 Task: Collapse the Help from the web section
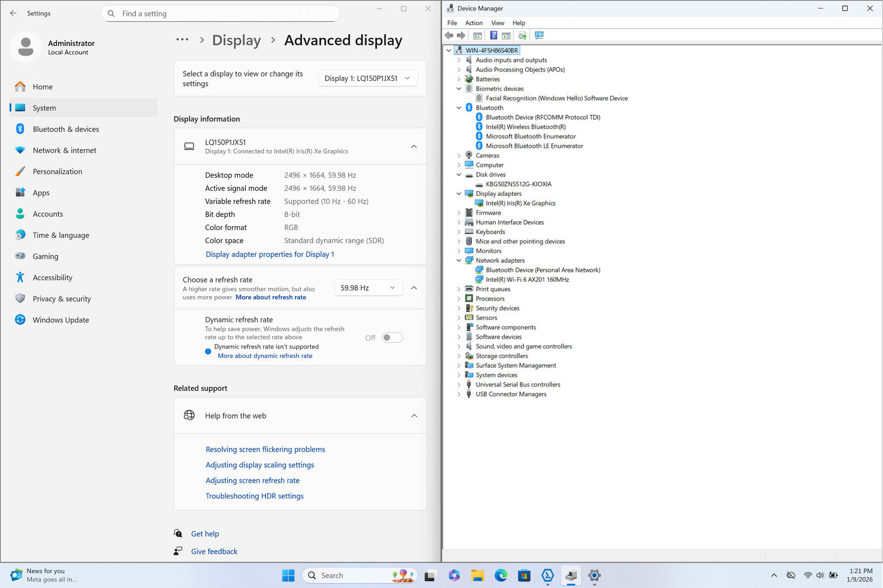[414, 416]
